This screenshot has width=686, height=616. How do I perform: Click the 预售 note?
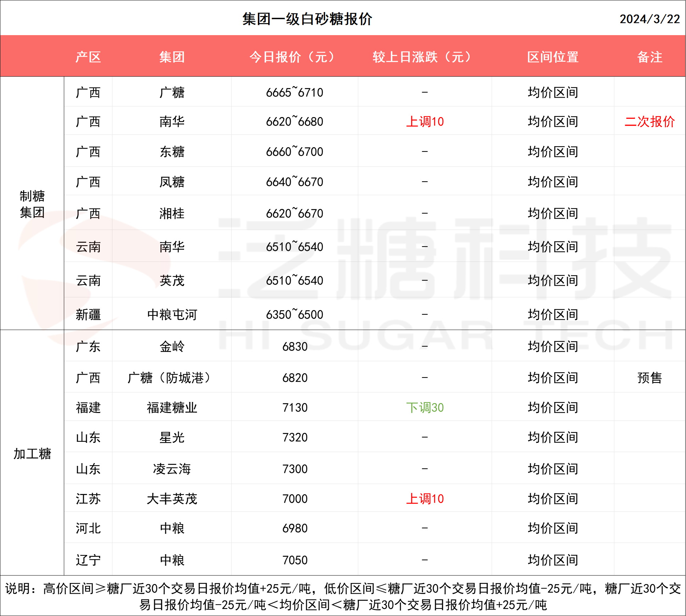click(650, 378)
